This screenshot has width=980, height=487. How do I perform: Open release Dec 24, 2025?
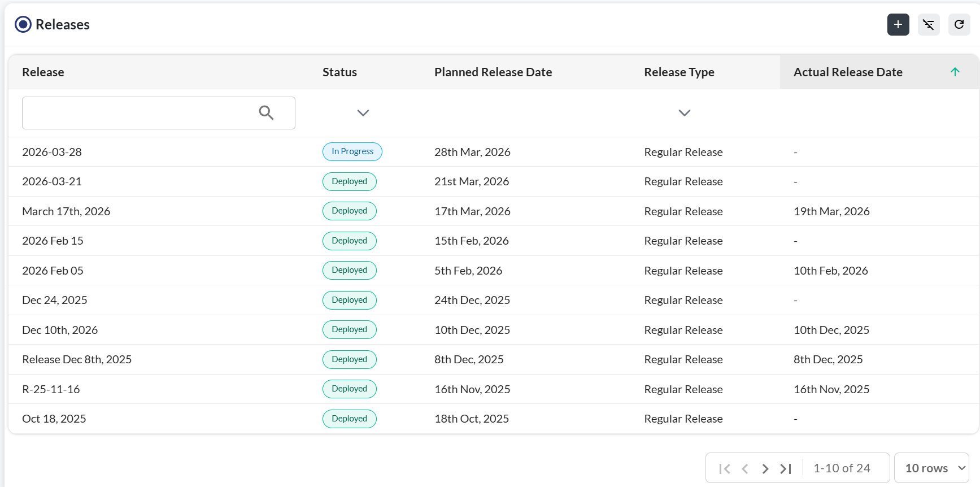click(x=55, y=300)
